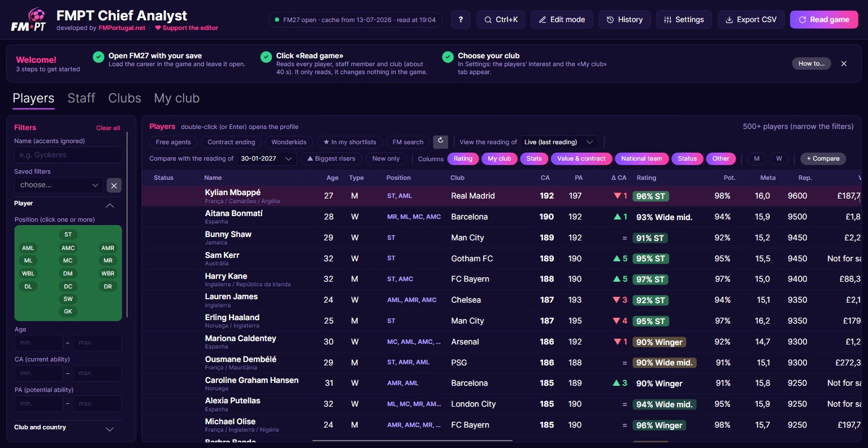This screenshot has height=448, width=868.
Task: Click the Name filter input field
Action: pyautogui.click(x=68, y=155)
